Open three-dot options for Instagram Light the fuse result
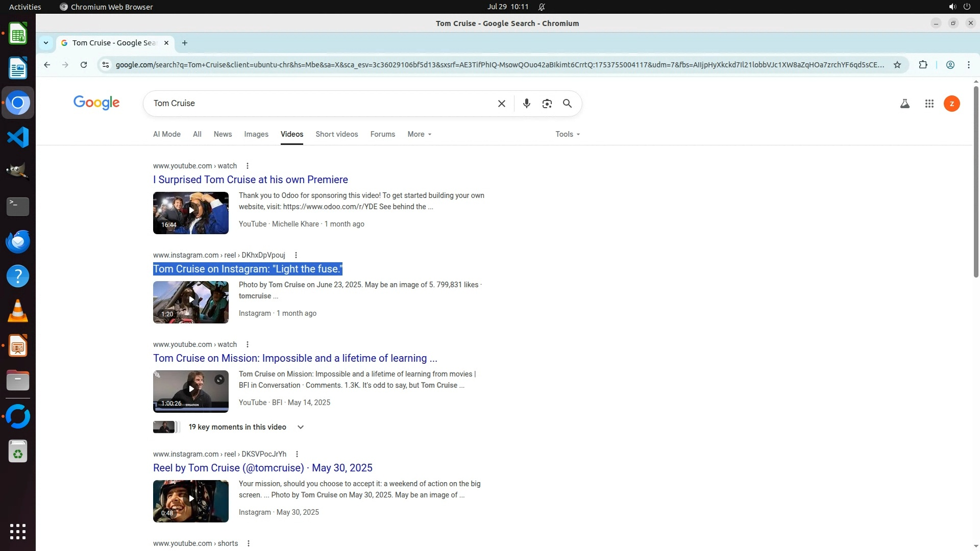The width and height of the screenshot is (980, 551). tap(296, 255)
